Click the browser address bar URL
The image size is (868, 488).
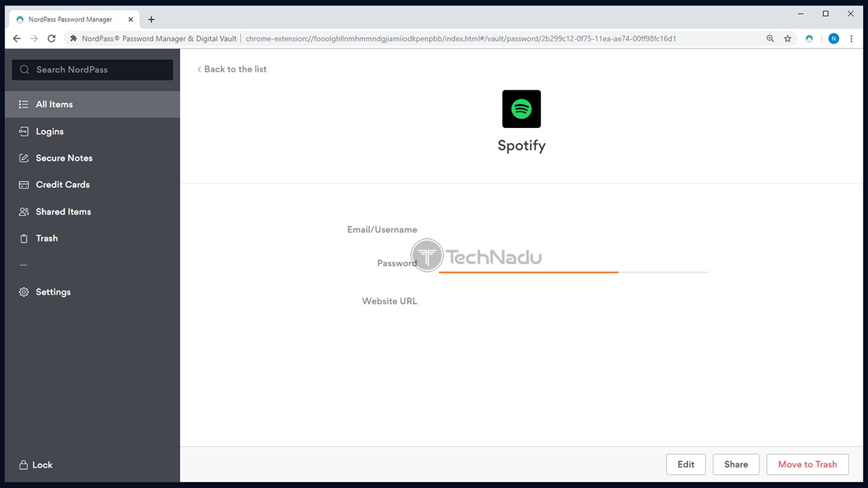point(461,39)
